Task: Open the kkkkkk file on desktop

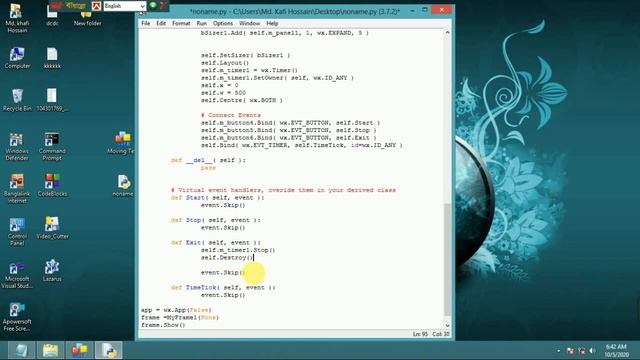Action: click(x=52, y=58)
